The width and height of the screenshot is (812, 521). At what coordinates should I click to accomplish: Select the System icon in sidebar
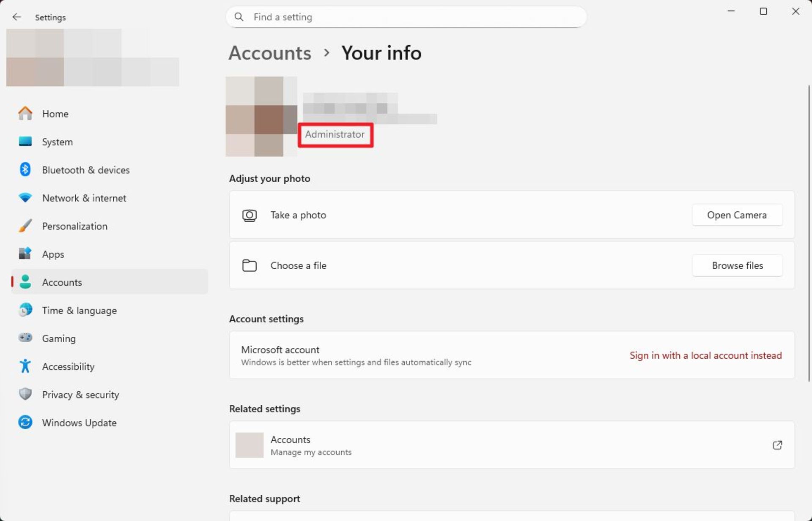click(25, 142)
